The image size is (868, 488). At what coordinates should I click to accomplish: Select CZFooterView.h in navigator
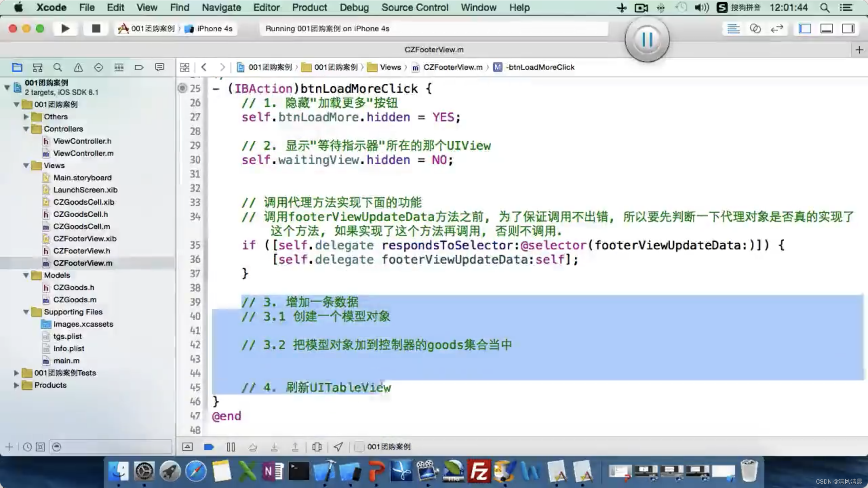[81, 251]
